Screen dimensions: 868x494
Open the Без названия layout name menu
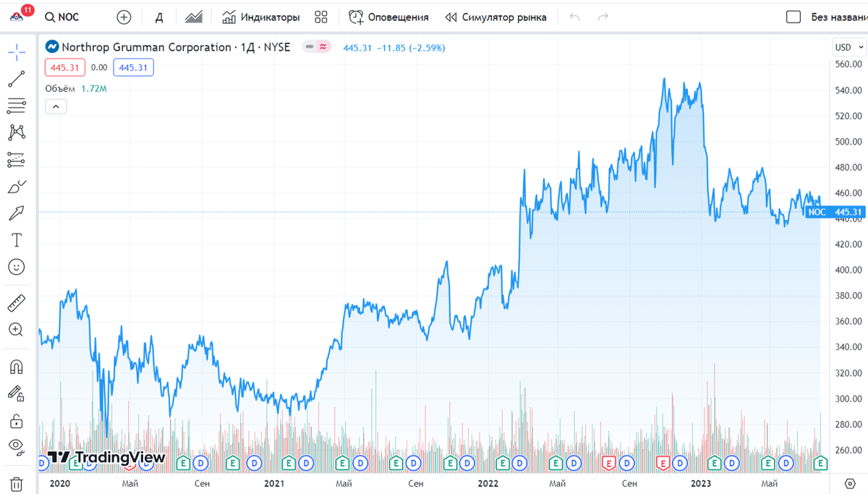pyautogui.click(x=838, y=17)
